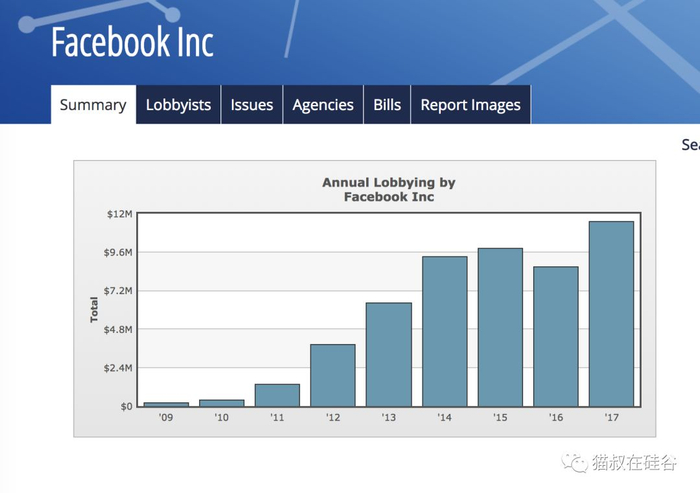700x493 pixels.
Task: Open the Issues tab
Action: point(252,104)
